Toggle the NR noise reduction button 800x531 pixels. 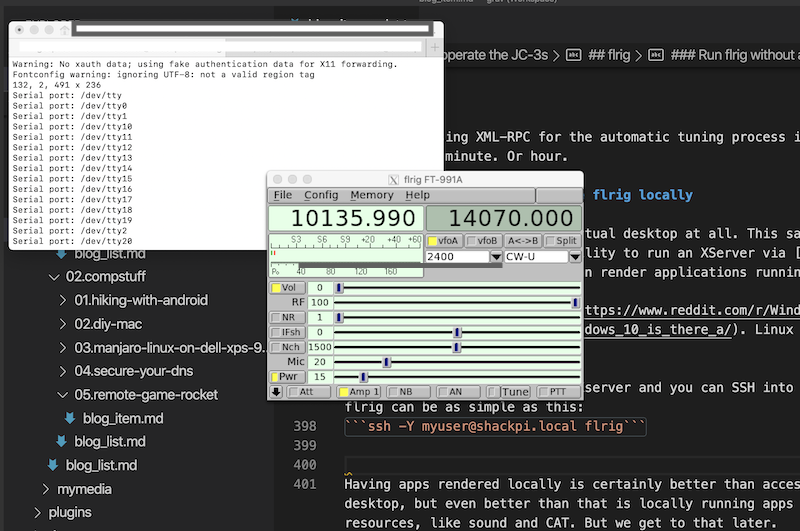coord(287,317)
